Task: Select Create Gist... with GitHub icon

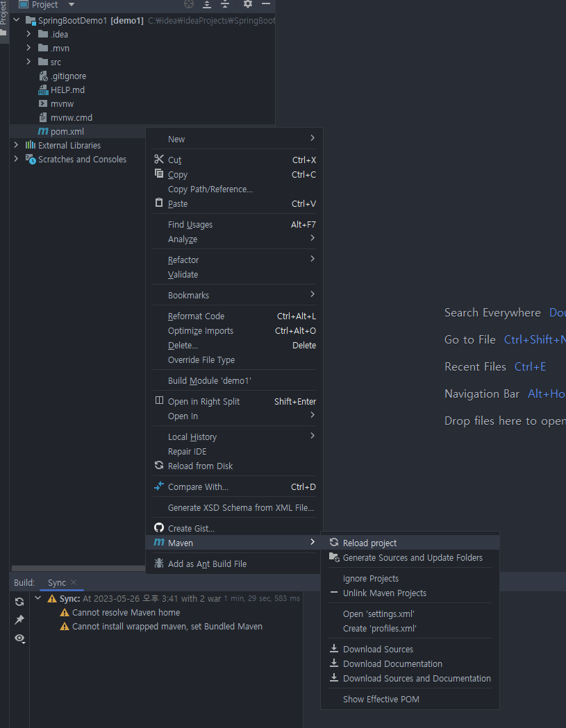Action: pyautogui.click(x=235, y=528)
